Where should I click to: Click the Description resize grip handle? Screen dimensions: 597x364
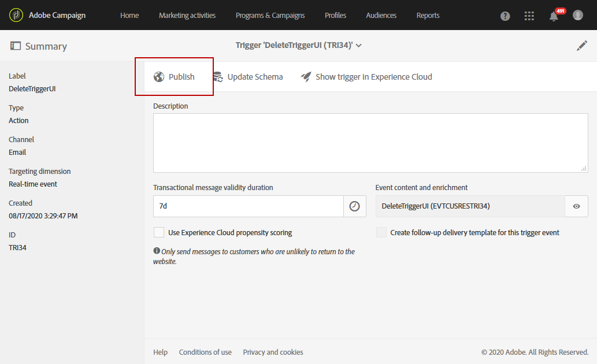[584, 169]
